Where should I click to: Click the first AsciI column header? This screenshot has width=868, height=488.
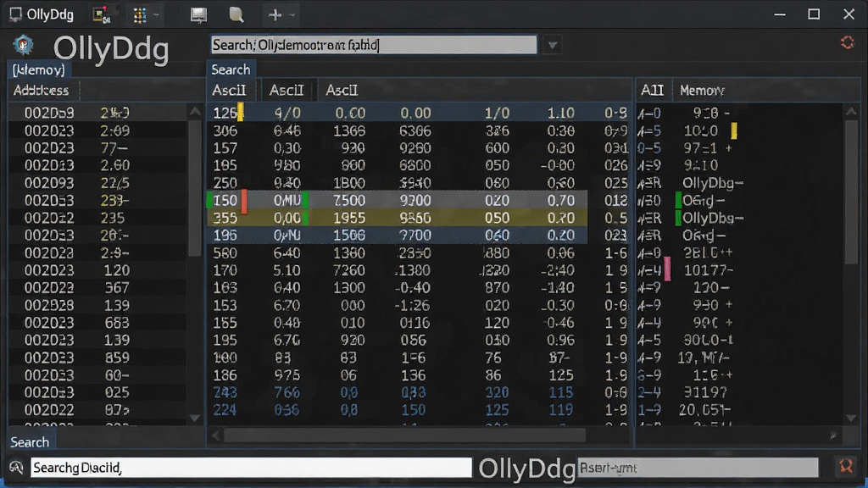tap(229, 90)
